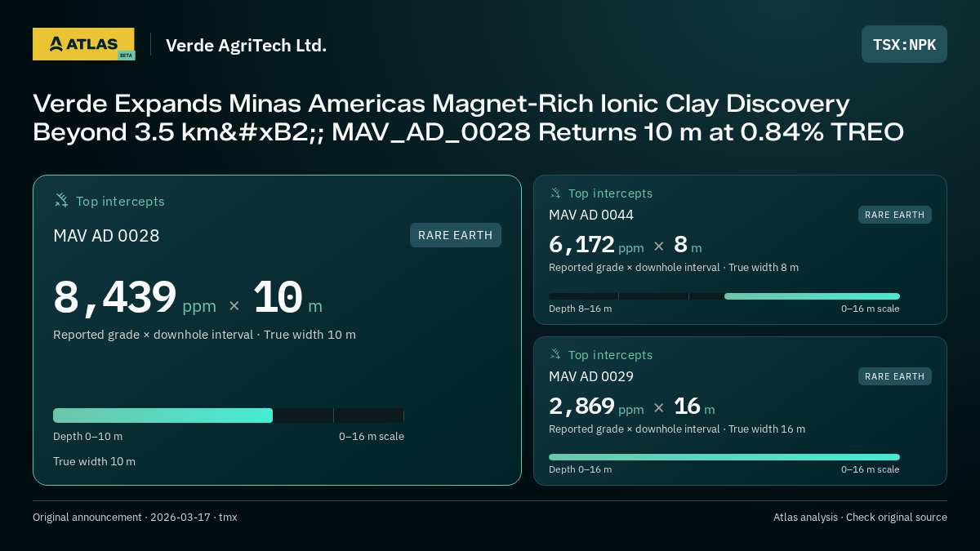
Task: Click the RARE EARTH tag on MAV AD 0044
Action: pos(895,215)
